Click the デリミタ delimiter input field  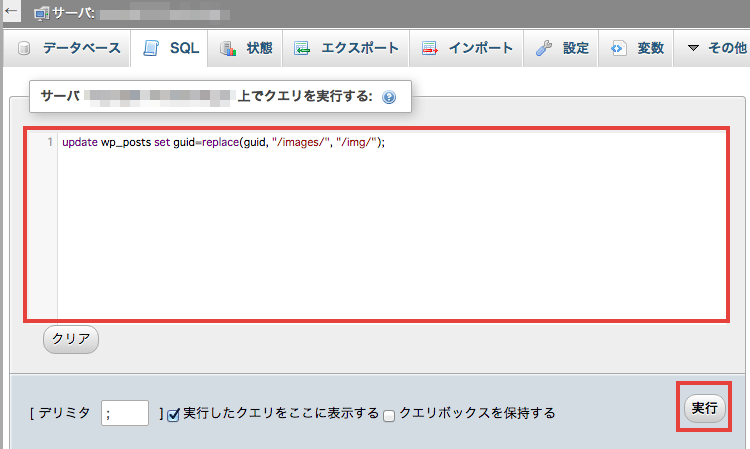click(125, 413)
